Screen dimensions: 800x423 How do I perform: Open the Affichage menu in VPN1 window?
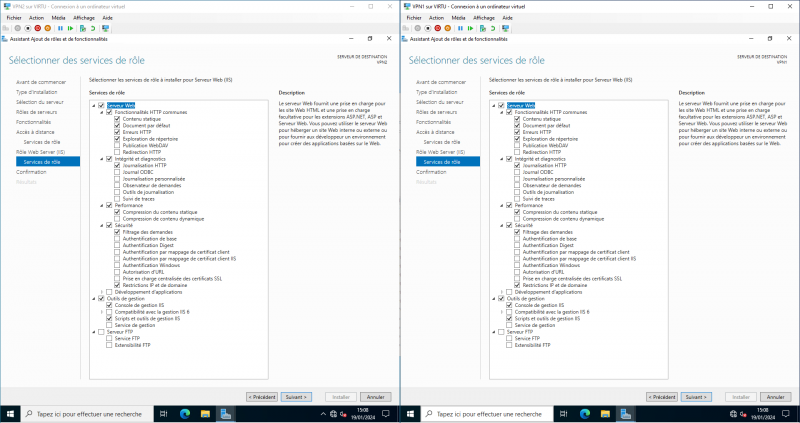tap(484, 18)
